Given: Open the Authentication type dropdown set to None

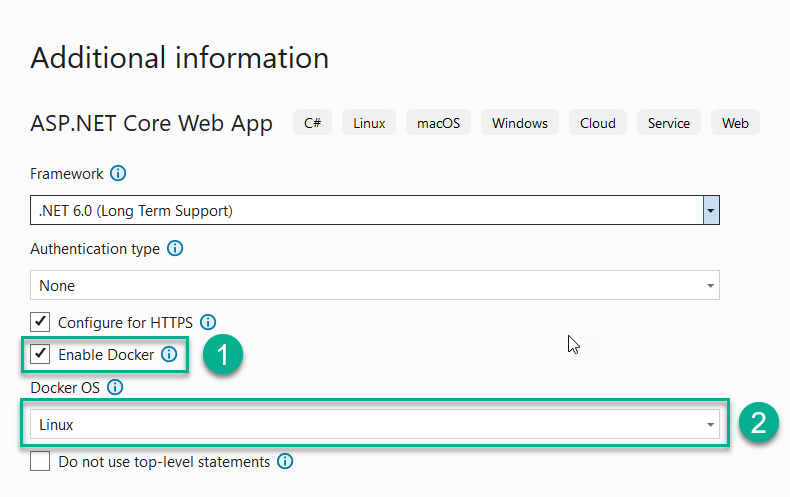Looking at the screenshot, I should (x=375, y=285).
